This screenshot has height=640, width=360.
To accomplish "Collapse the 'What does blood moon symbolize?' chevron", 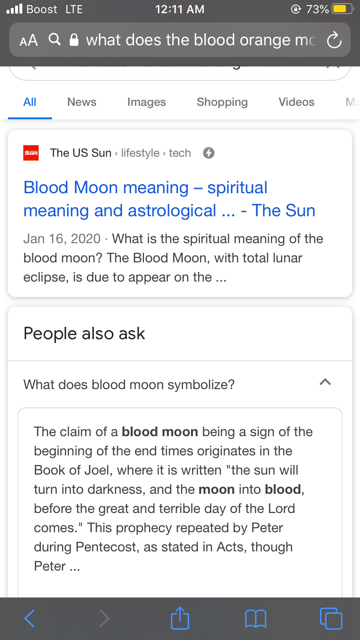I will pyautogui.click(x=325, y=382).
